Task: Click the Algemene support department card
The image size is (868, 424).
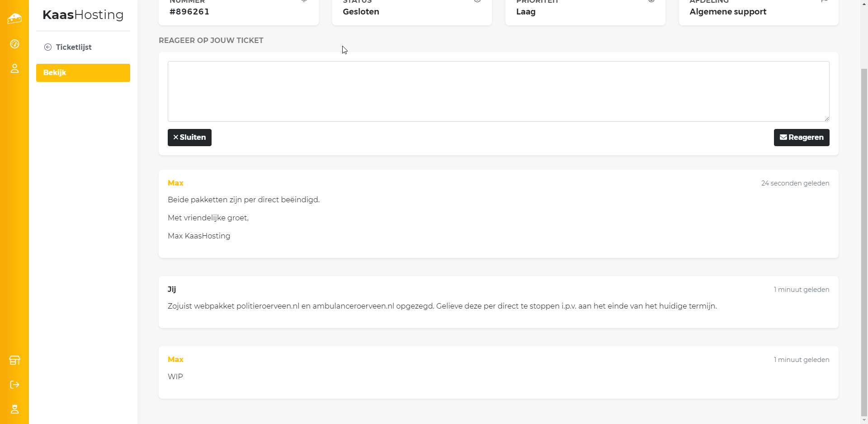Action: tap(758, 12)
